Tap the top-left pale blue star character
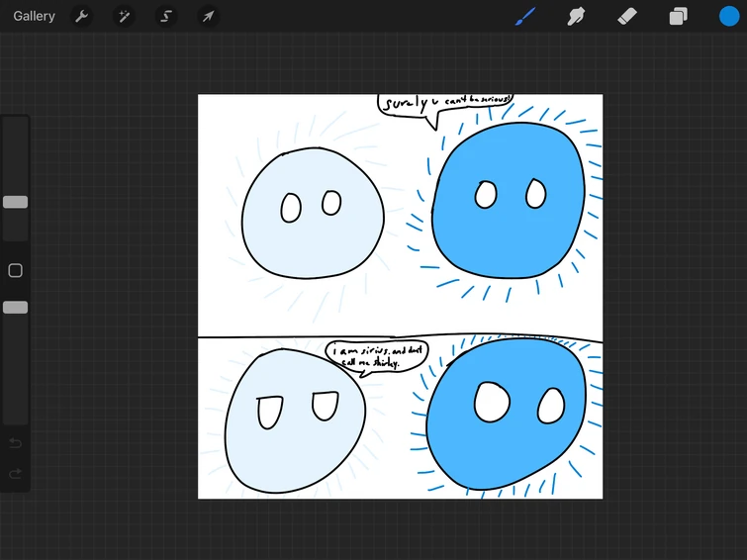Image resolution: width=747 pixels, height=560 pixels. 313,215
